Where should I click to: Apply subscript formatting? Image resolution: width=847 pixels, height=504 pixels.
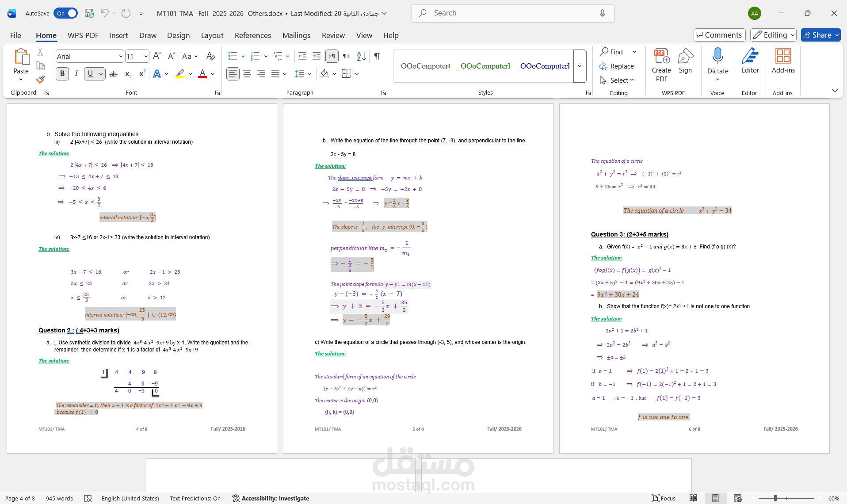pos(128,74)
